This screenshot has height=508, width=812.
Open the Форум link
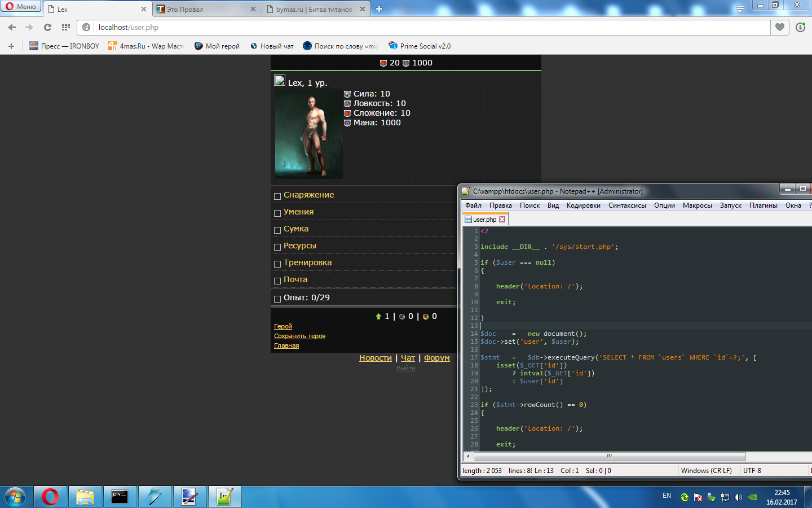click(x=436, y=358)
